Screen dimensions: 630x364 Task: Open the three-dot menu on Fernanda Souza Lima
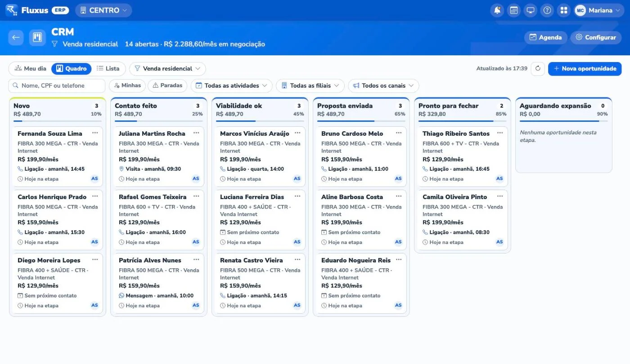click(95, 133)
